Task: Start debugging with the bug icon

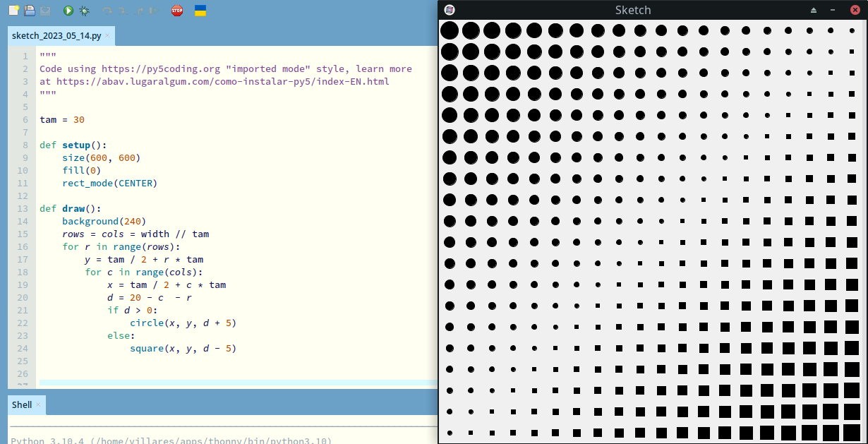Action: (x=85, y=11)
